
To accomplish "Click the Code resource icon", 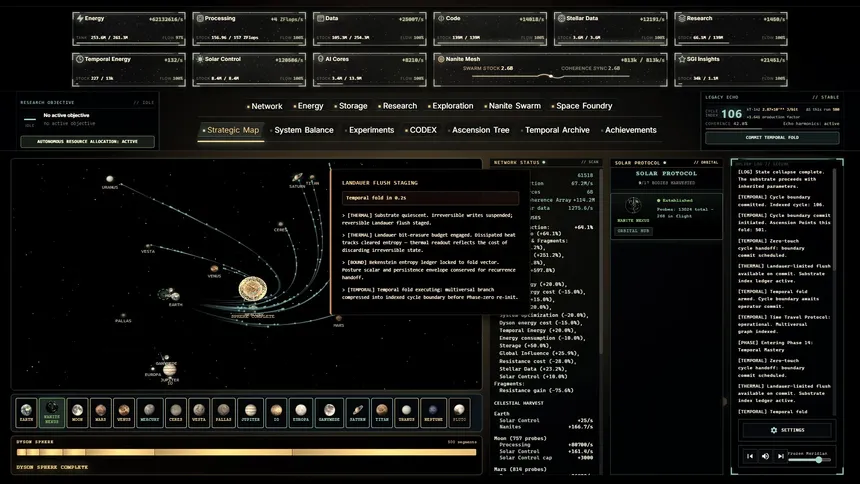I will click(441, 18).
